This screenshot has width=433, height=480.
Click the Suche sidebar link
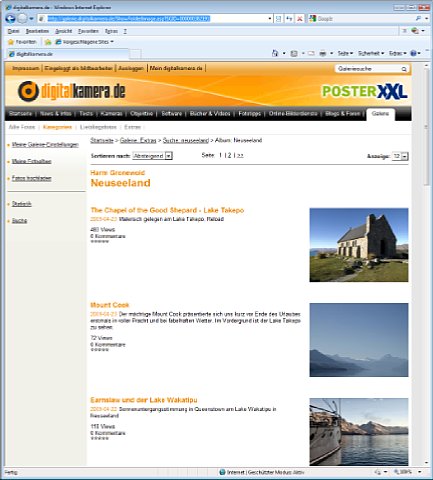[19, 221]
